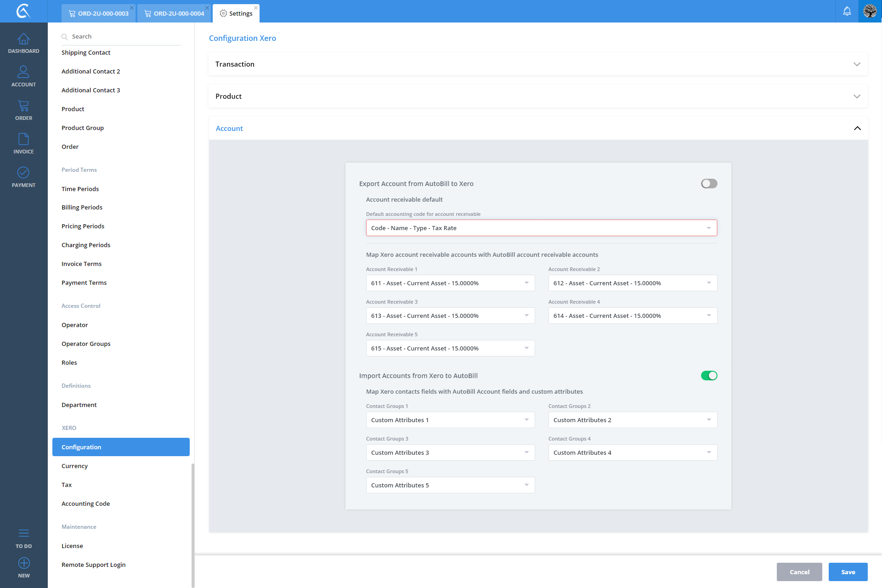The image size is (882, 588).
Task: Open the Order cart icon
Action: [x=23, y=106]
